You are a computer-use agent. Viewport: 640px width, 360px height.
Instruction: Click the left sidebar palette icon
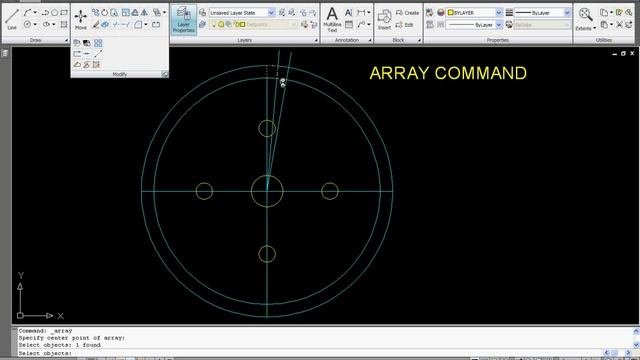pos(4,53)
